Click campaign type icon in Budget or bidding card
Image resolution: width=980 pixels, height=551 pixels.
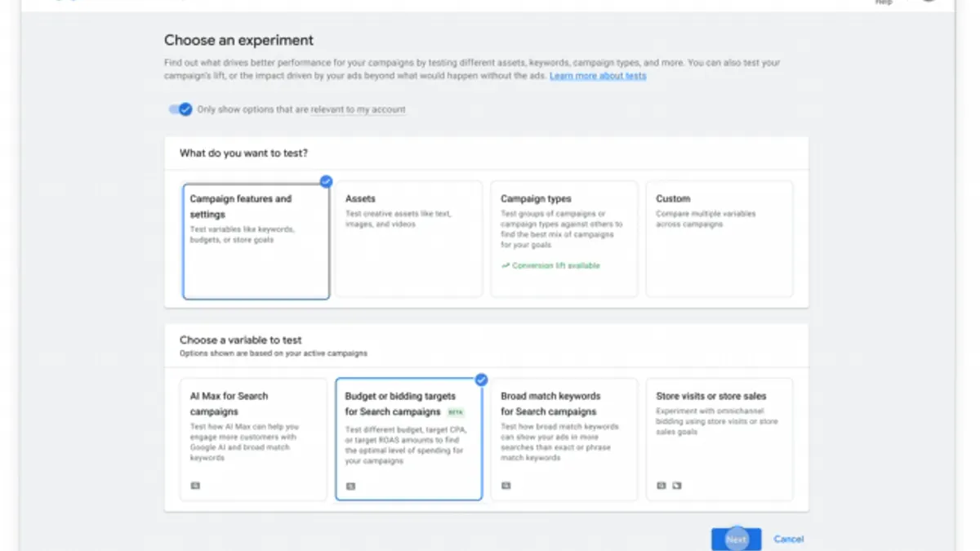(x=350, y=486)
